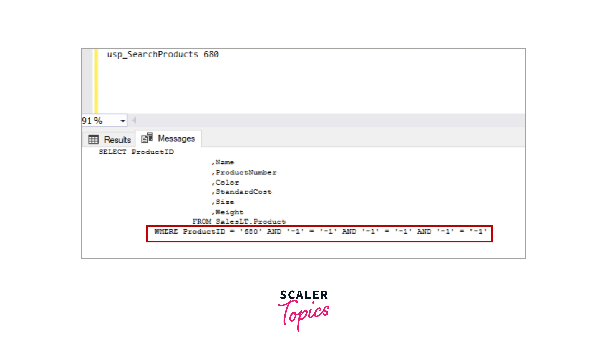Click the yellow change-marker bar in editor
This screenshot has width=607, height=364.
point(96,81)
